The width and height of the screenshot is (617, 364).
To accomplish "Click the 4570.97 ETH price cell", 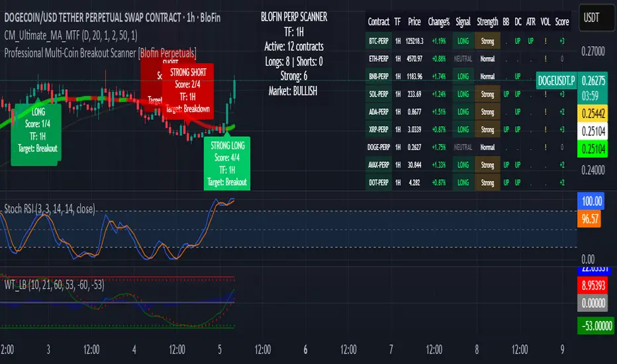I will 414,59.
